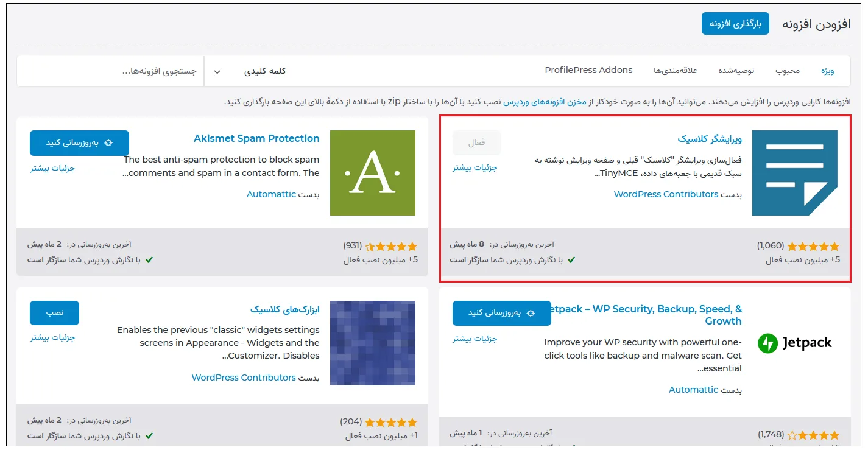Open the Automattic author link under Jetpack

point(693,390)
